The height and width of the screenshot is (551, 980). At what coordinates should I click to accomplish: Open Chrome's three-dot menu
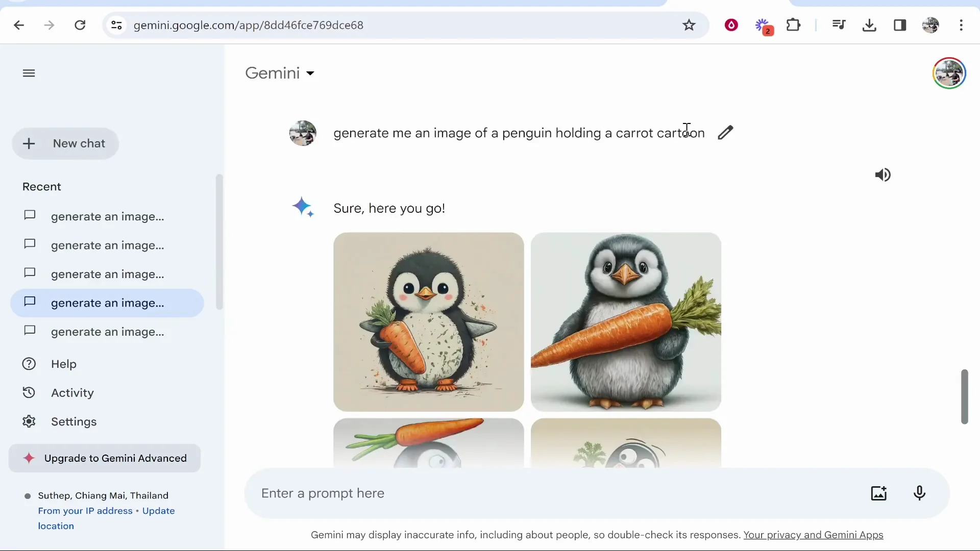962,25
